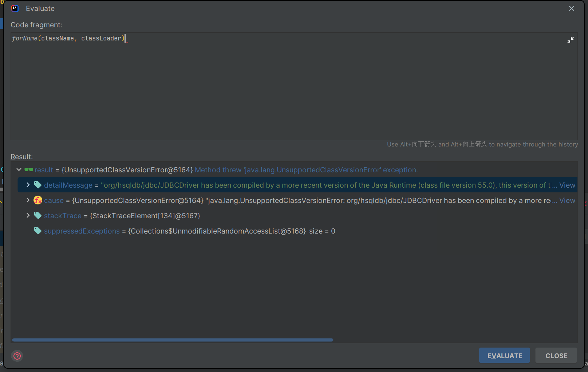Open the help question mark icon
The height and width of the screenshot is (372, 588).
[17, 356]
